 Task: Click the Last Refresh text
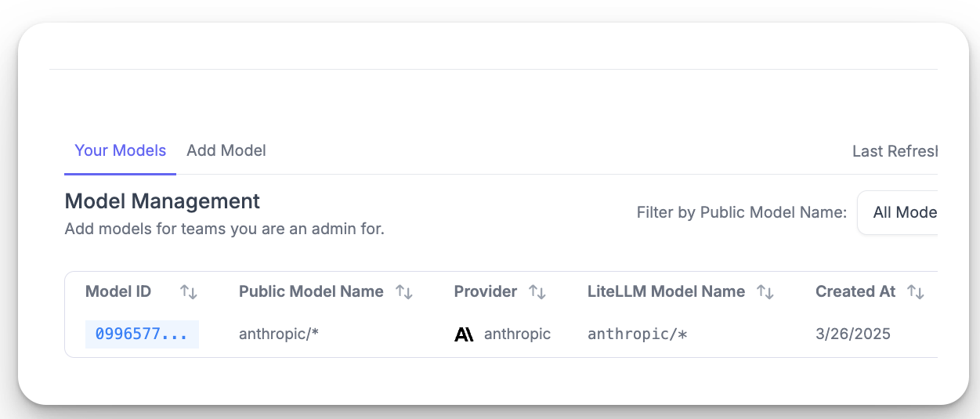[x=895, y=151]
